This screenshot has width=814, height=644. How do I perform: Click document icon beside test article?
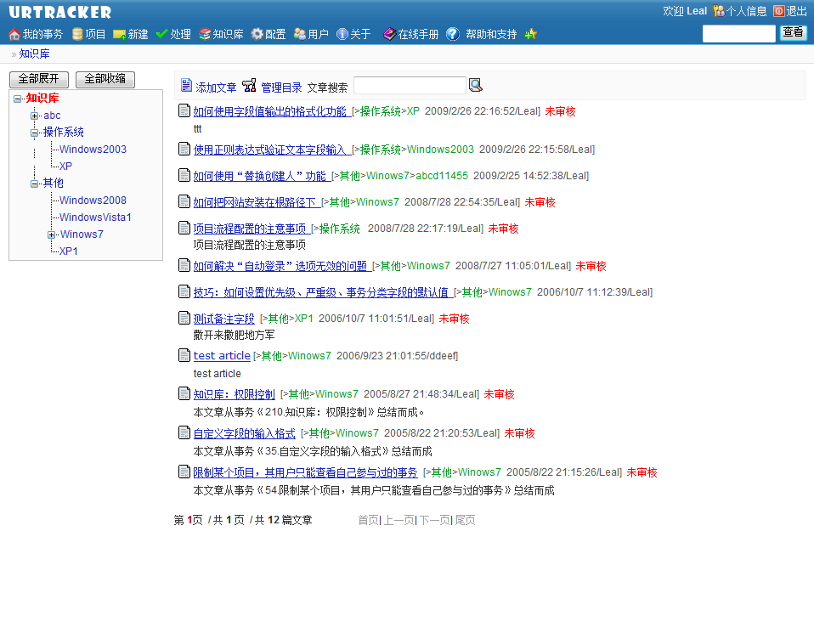coord(184,355)
